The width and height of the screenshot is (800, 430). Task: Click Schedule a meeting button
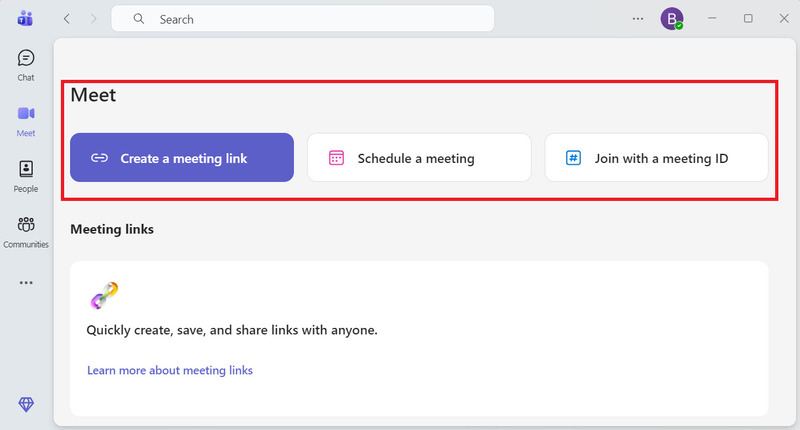419,158
